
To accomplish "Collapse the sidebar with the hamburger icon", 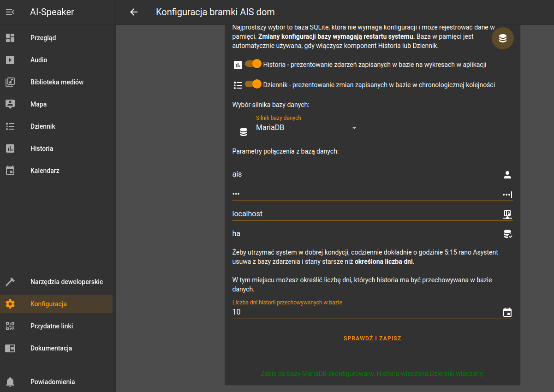I will pyautogui.click(x=10, y=12).
